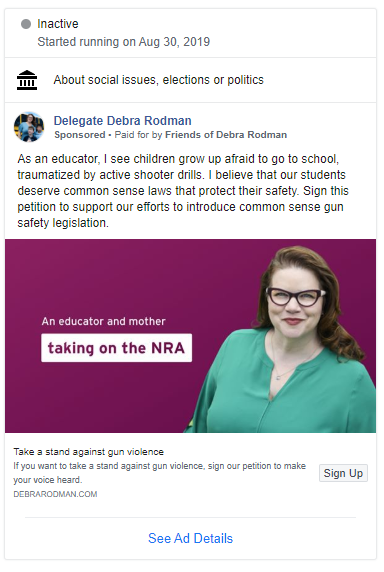Click the petition description under the headline
384x572 pixels.
pos(160,473)
